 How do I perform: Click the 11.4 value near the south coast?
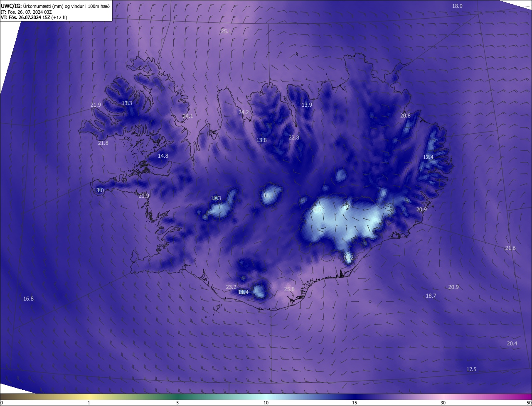pyautogui.click(x=243, y=292)
